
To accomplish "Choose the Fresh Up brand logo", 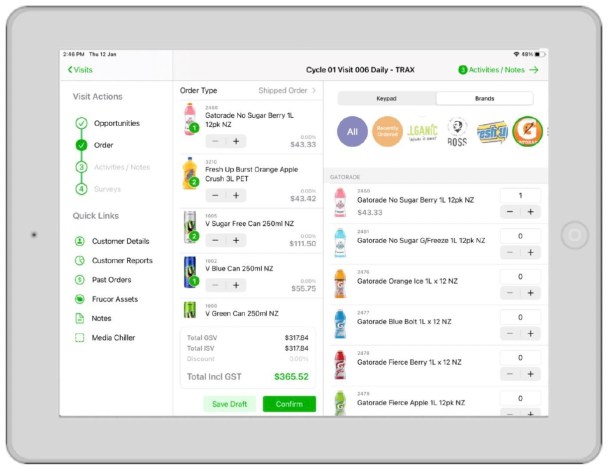I will point(492,132).
